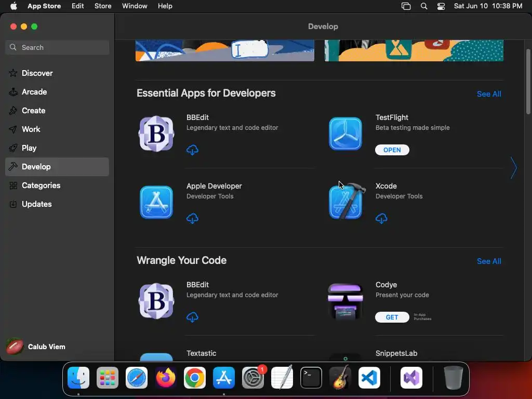The width and height of the screenshot is (532, 399).
Task: Select the Play sidebar category
Action: tap(57, 148)
